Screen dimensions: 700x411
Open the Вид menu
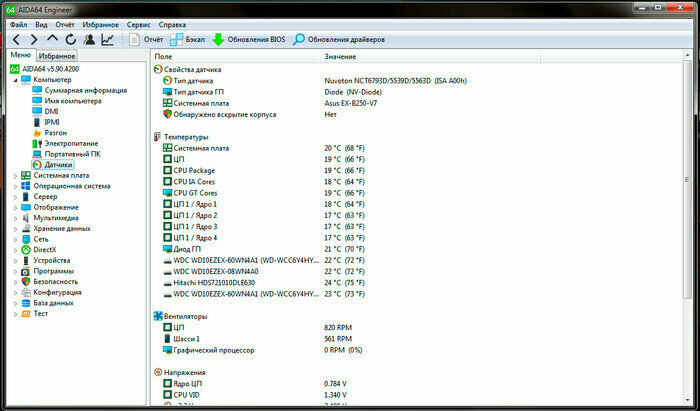point(41,25)
